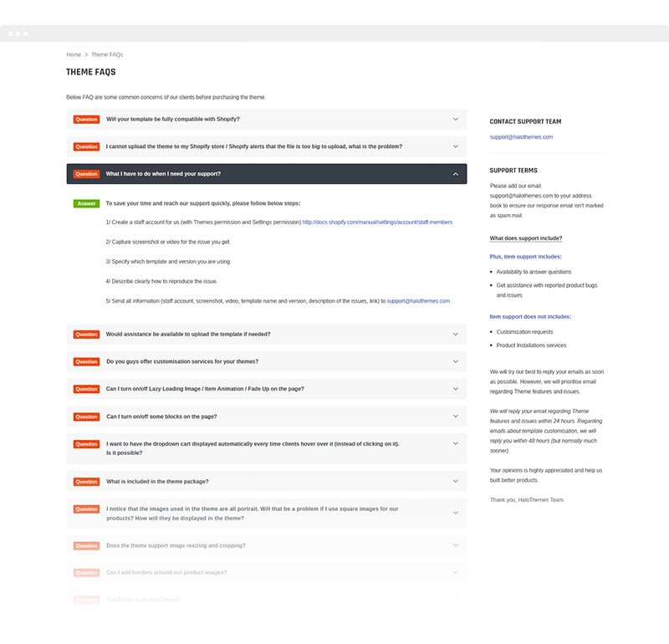Click the green Answer badge
This screenshot has height=644, width=669.
[86, 203]
